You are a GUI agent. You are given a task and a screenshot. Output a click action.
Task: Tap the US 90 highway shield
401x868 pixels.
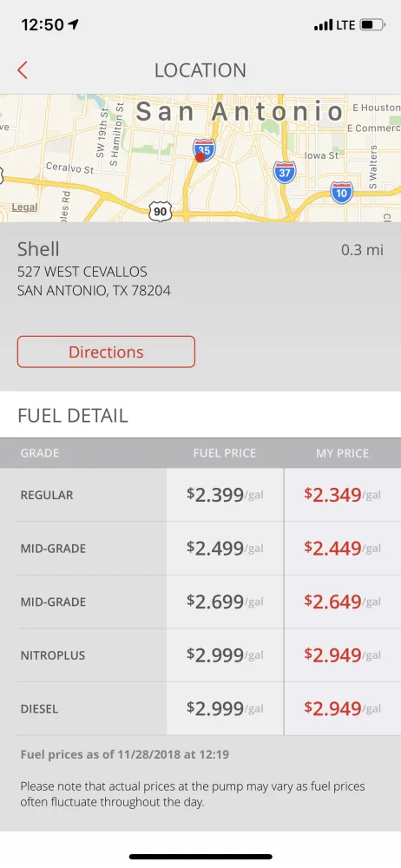[160, 211]
